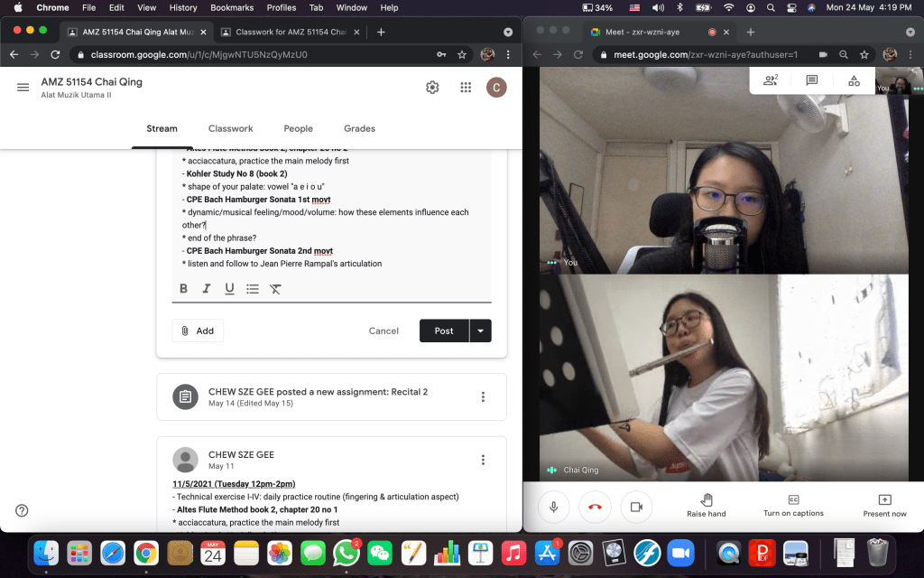Open class settings gear icon
The image size is (924, 578).
coord(432,88)
